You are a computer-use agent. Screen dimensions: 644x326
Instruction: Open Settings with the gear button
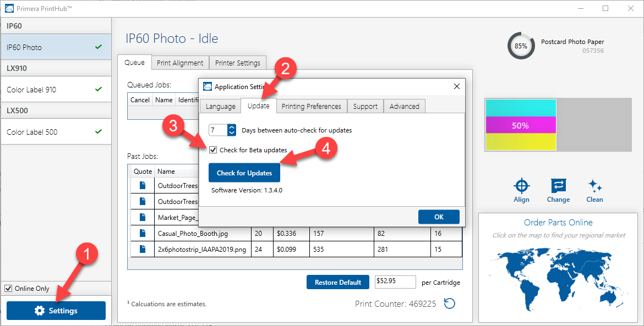click(x=56, y=311)
